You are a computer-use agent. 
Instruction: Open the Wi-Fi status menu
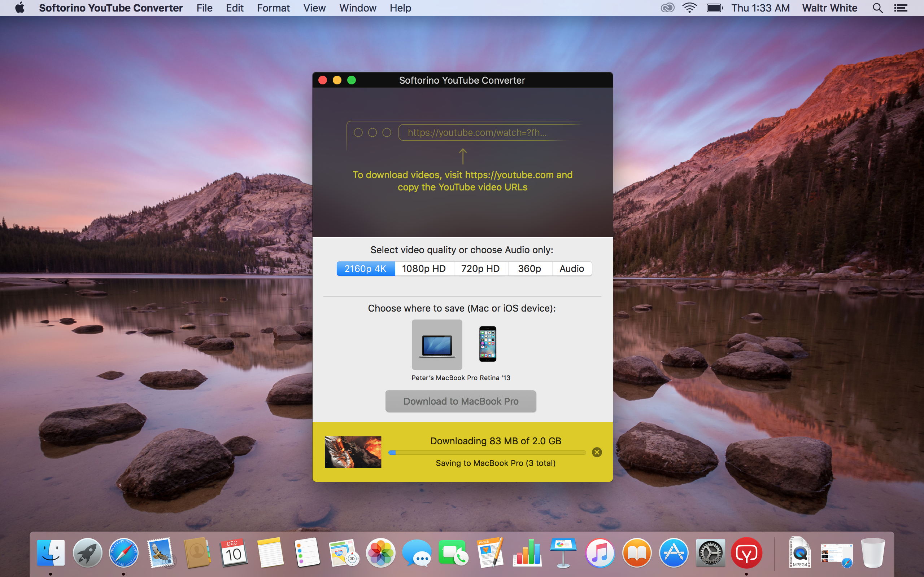tap(689, 8)
